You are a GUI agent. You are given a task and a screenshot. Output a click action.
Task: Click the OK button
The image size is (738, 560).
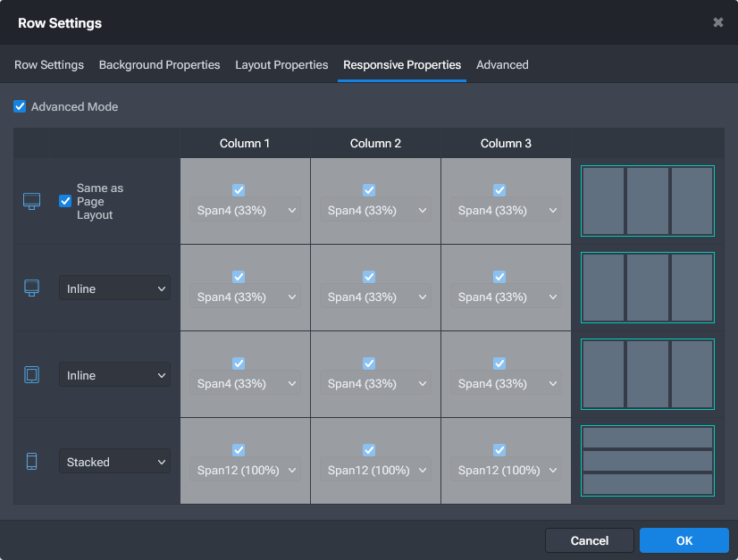click(x=683, y=540)
